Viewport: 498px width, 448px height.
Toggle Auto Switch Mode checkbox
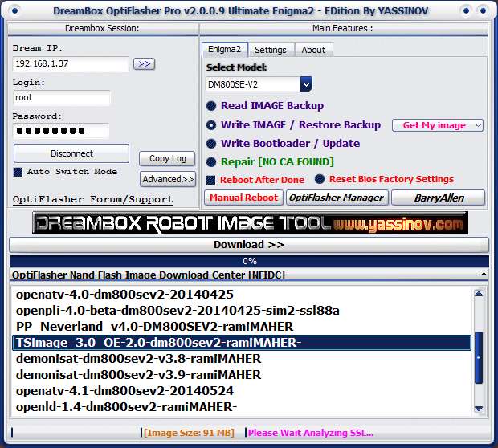tap(18, 172)
